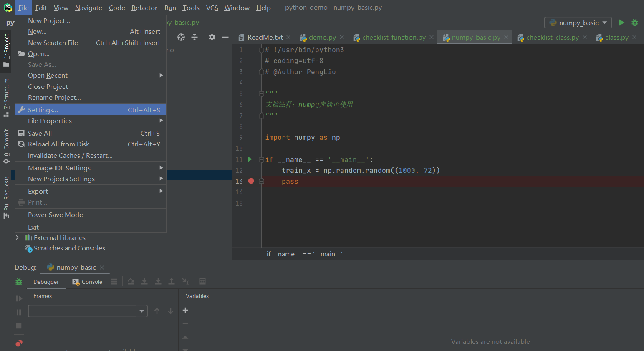Open project panel gear options

click(x=212, y=37)
